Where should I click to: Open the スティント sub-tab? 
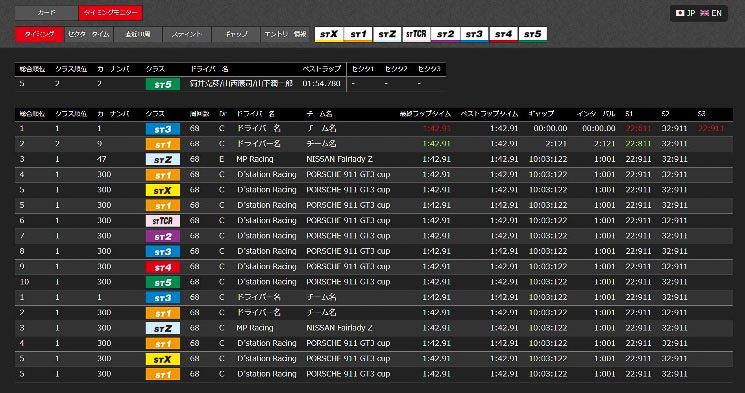pyautogui.click(x=187, y=34)
